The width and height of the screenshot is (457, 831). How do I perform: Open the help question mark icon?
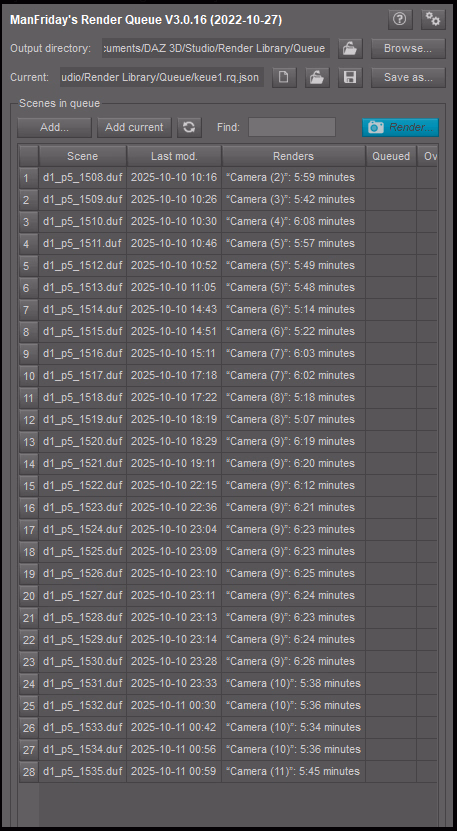click(x=399, y=20)
